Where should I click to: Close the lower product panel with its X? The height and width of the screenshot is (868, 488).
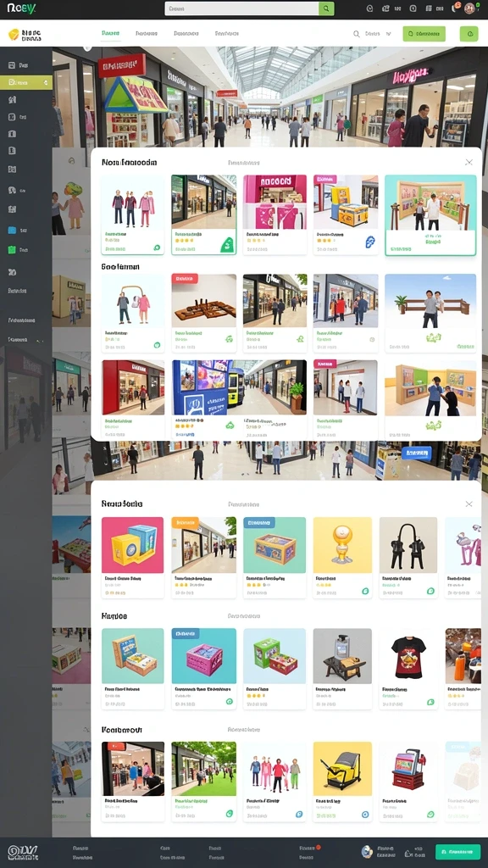469,504
